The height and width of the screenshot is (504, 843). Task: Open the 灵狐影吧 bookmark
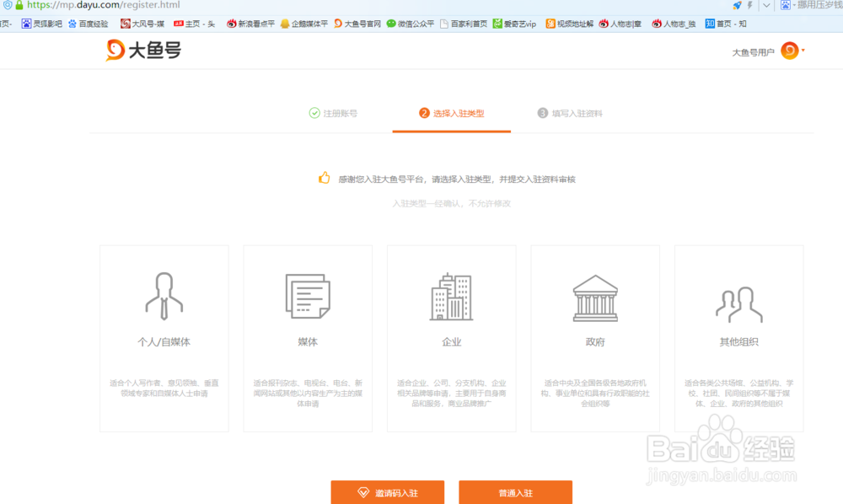pyautogui.click(x=41, y=24)
